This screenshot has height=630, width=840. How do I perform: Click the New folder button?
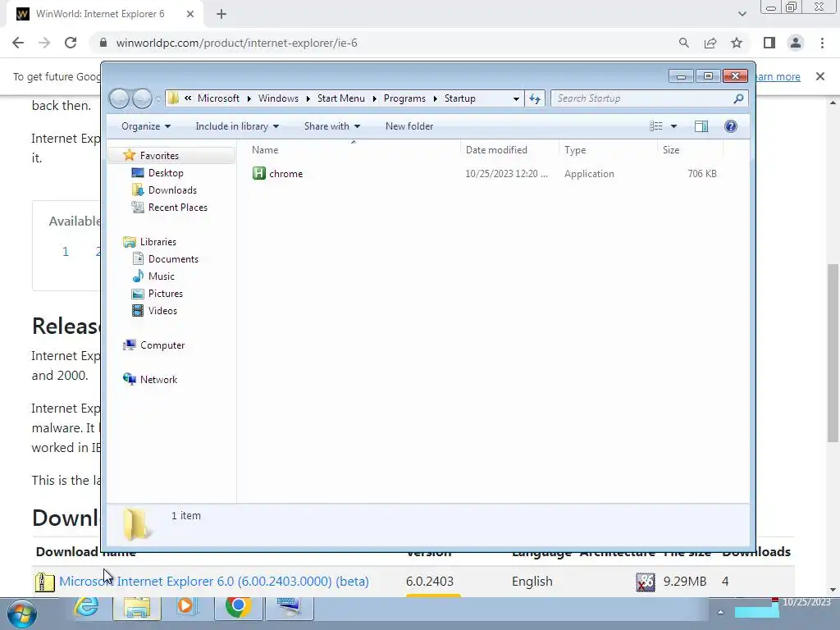pos(409,126)
